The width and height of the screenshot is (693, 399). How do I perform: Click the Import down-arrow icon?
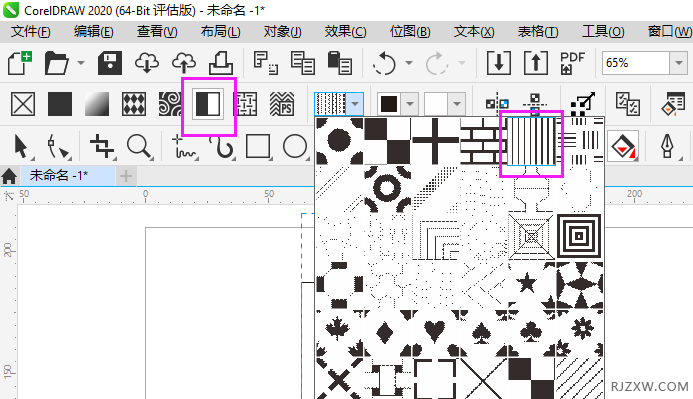(499, 63)
